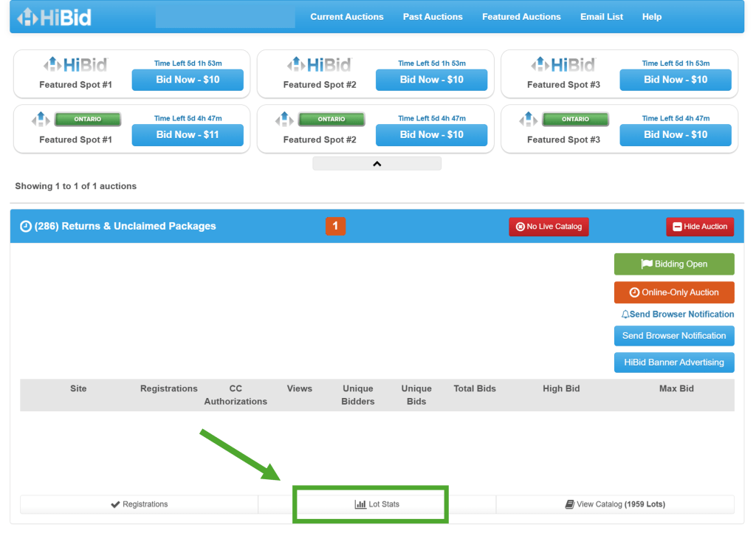The width and height of the screenshot is (756, 539).
Task: Open the Email List menu item
Action: point(601,17)
